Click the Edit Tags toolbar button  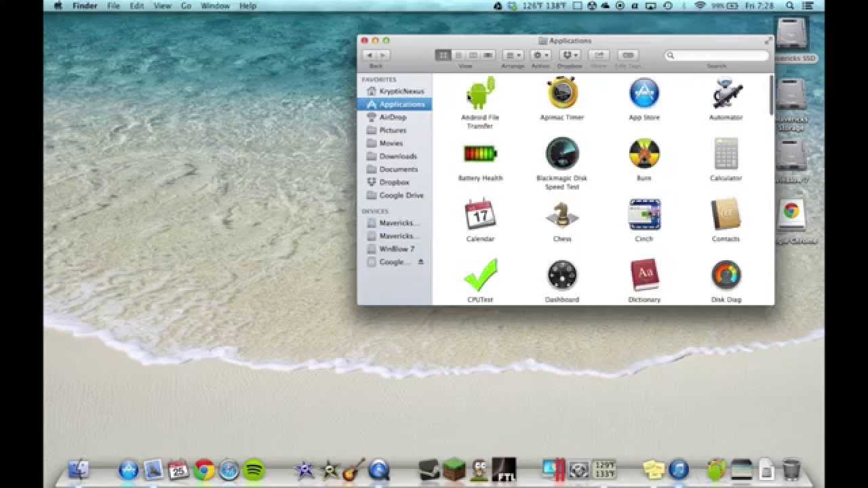click(628, 55)
